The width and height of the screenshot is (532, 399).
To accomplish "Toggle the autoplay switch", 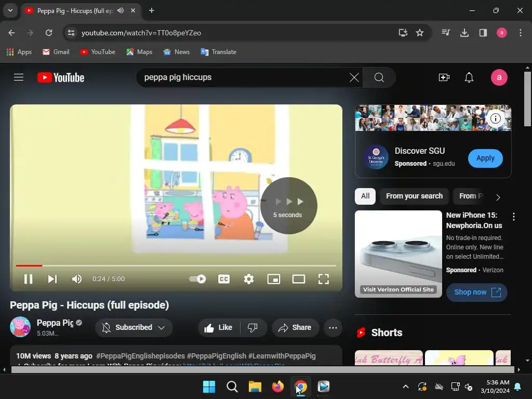I will click(197, 279).
